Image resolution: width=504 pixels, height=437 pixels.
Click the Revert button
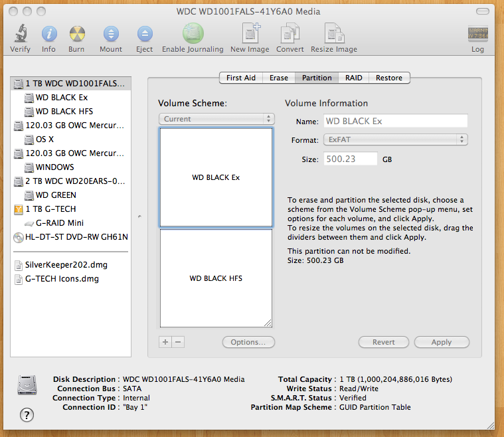[x=384, y=342]
